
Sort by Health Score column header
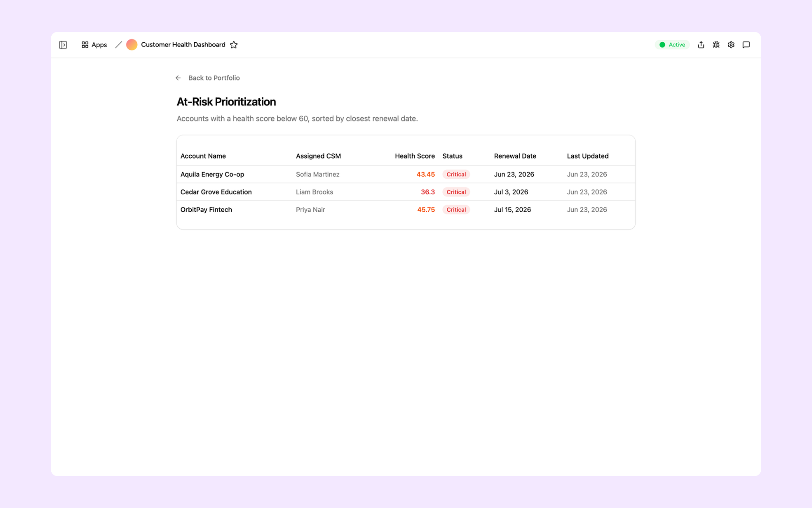(x=414, y=156)
